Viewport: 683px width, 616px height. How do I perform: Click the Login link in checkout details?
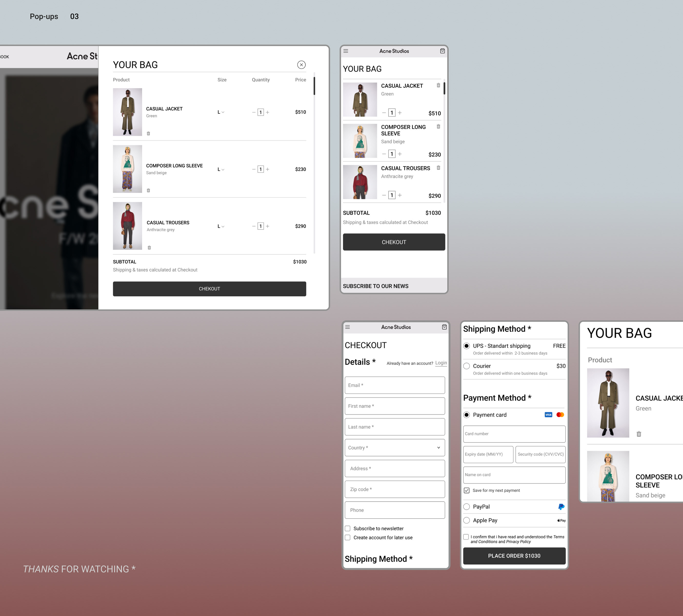pos(441,363)
